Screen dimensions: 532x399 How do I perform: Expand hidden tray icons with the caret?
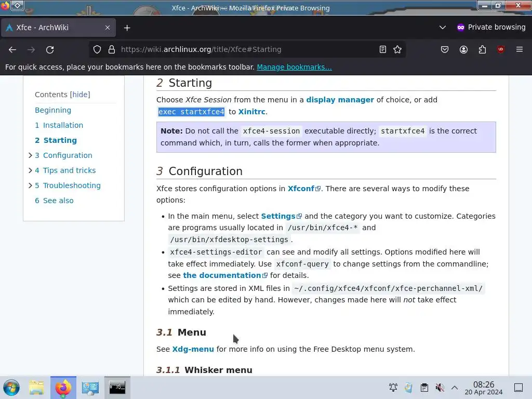coord(455,388)
